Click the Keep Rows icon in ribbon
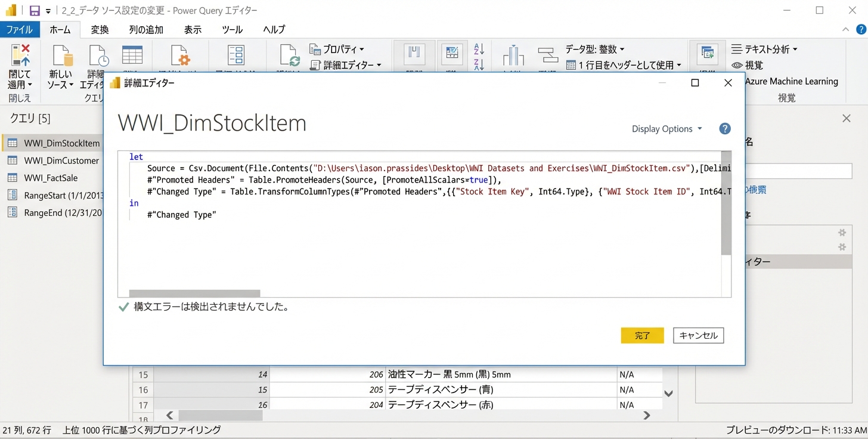The height and width of the screenshot is (439, 868). coord(452,54)
